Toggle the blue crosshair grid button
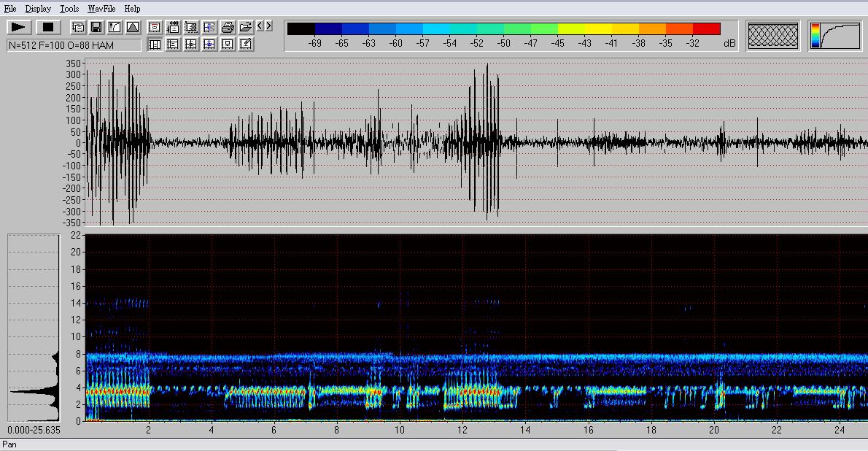868x451 pixels. pos(209,45)
